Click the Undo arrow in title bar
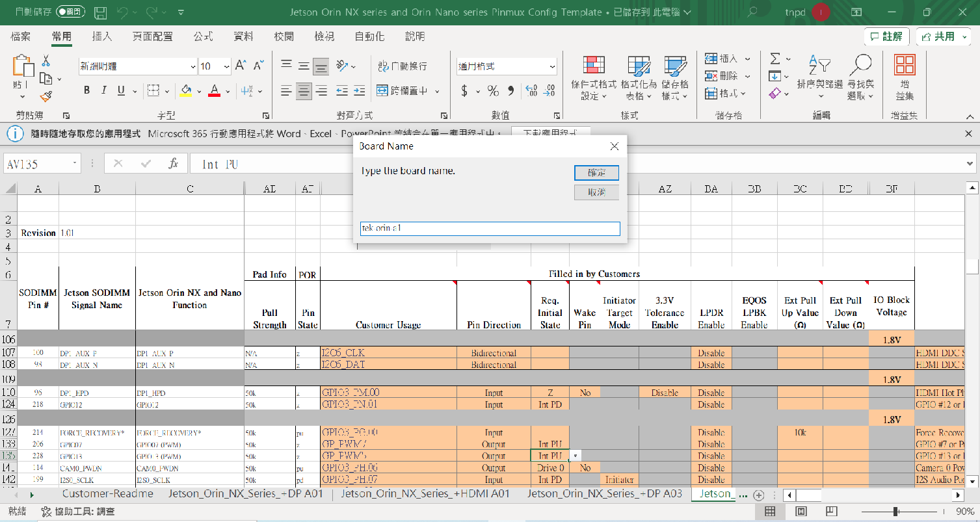This screenshot has width=980, height=522. tap(122, 12)
